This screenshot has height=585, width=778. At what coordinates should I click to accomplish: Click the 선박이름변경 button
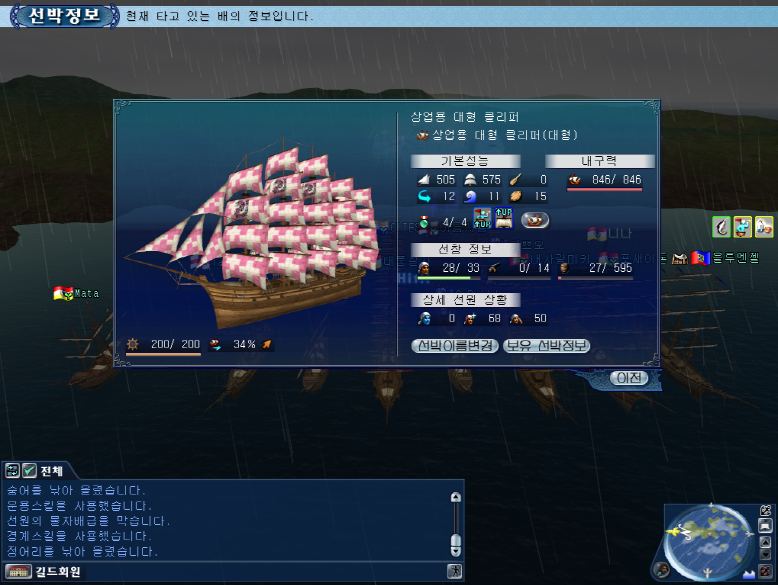pos(454,345)
